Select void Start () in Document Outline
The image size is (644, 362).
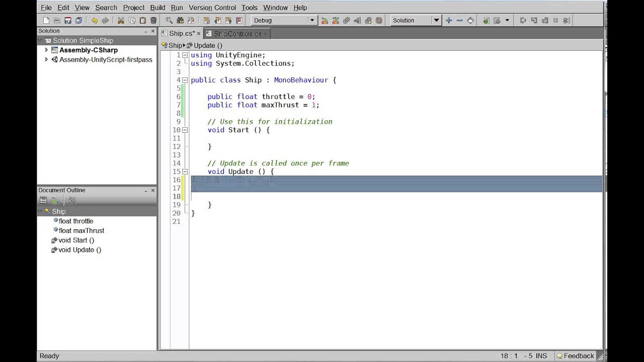[x=76, y=240]
